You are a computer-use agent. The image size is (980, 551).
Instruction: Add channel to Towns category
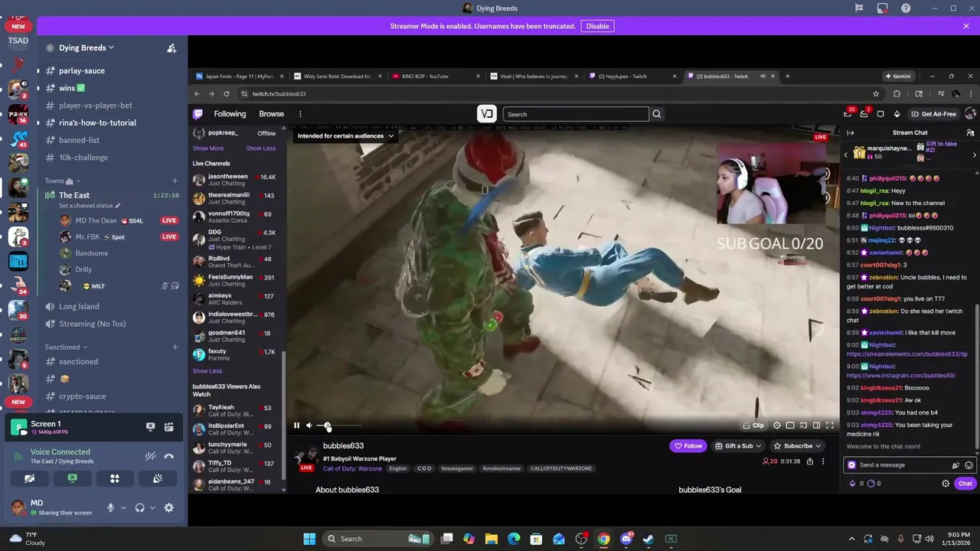pos(175,181)
